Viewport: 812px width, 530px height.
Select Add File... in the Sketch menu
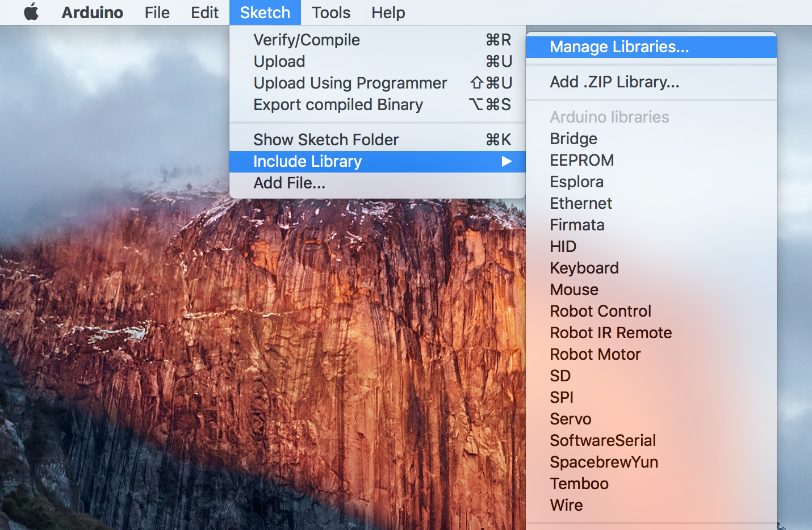[377, 183]
